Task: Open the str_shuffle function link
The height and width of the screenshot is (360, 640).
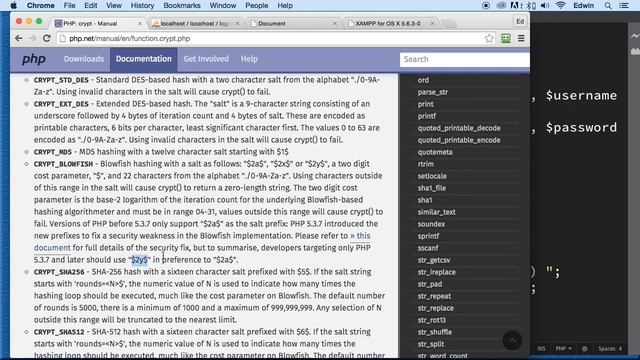Action: point(434,332)
